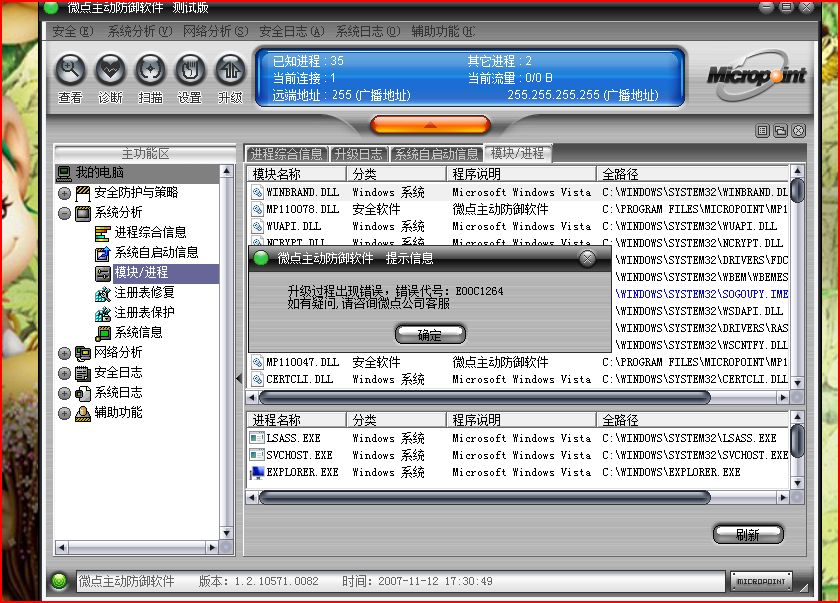Sort processes by the 进程名称 column header
840x603 pixels.
(296, 420)
